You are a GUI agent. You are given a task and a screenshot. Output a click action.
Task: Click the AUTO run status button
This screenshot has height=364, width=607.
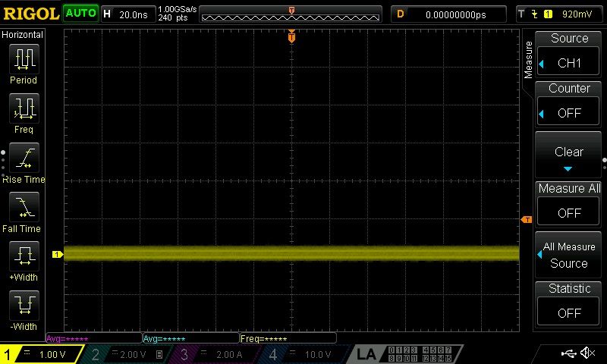coord(80,14)
